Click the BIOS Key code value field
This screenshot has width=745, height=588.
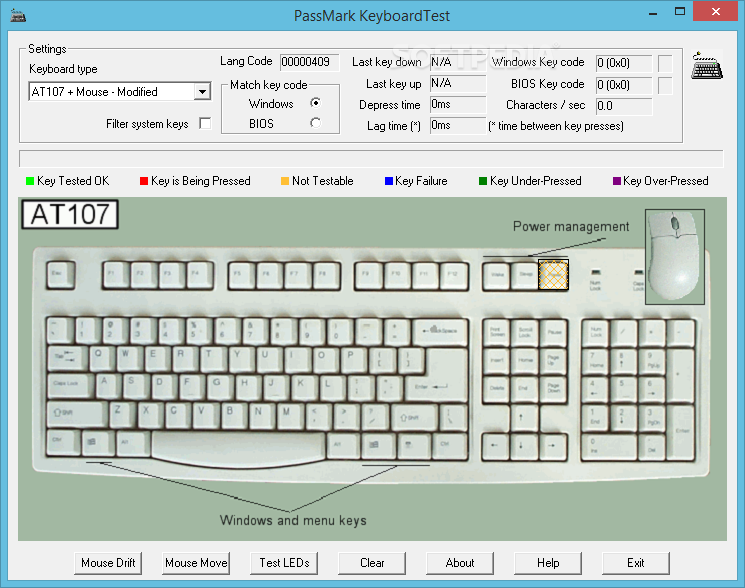624,85
